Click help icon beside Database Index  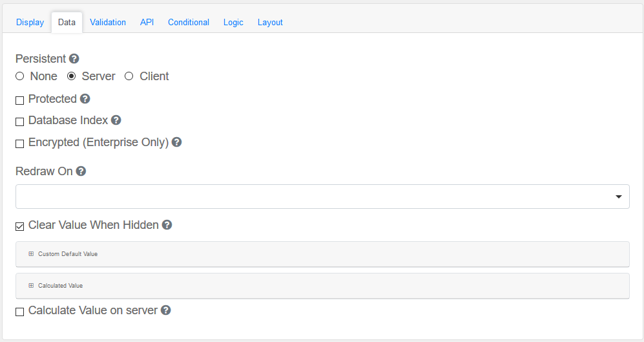point(116,120)
